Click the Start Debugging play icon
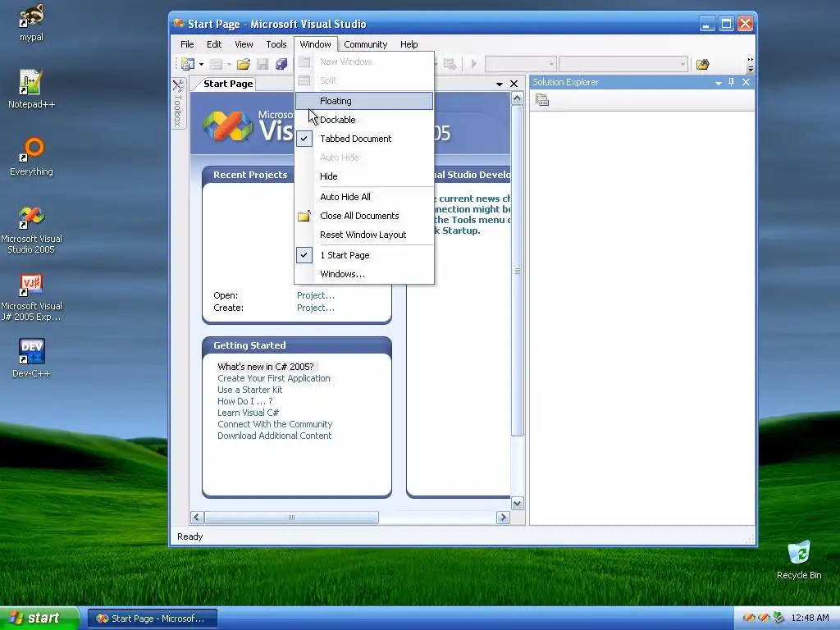The width and height of the screenshot is (840, 630). click(x=473, y=64)
